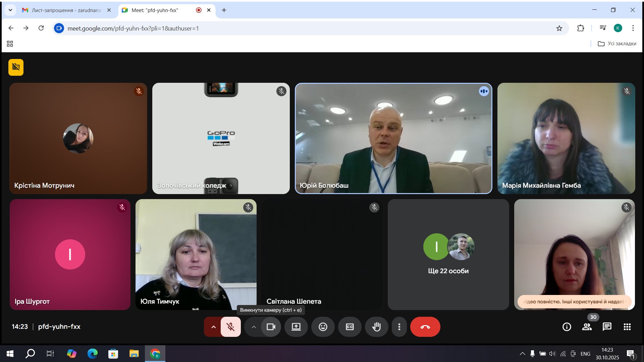
Task: Unmute the microphone button
Action: click(230, 327)
